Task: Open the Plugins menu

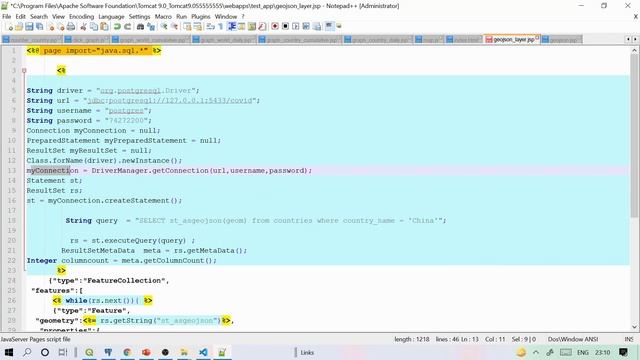Action: 200,16
